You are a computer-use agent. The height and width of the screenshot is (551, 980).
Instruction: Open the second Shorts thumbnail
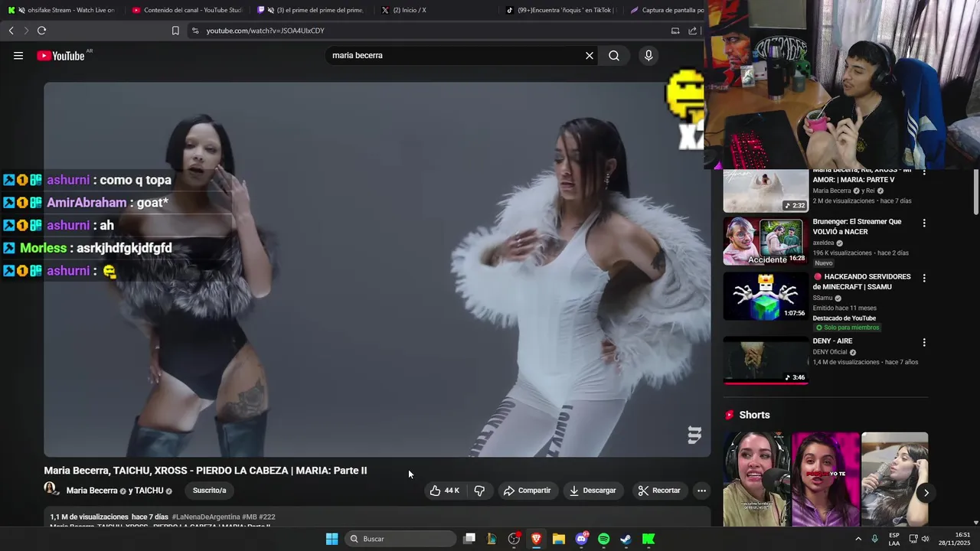(x=825, y=480)
